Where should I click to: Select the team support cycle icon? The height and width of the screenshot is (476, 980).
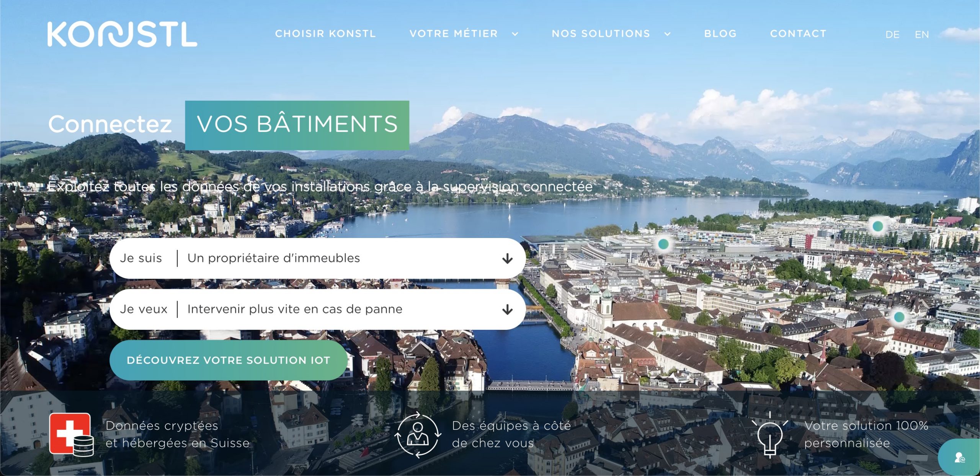tap(418, 435)
